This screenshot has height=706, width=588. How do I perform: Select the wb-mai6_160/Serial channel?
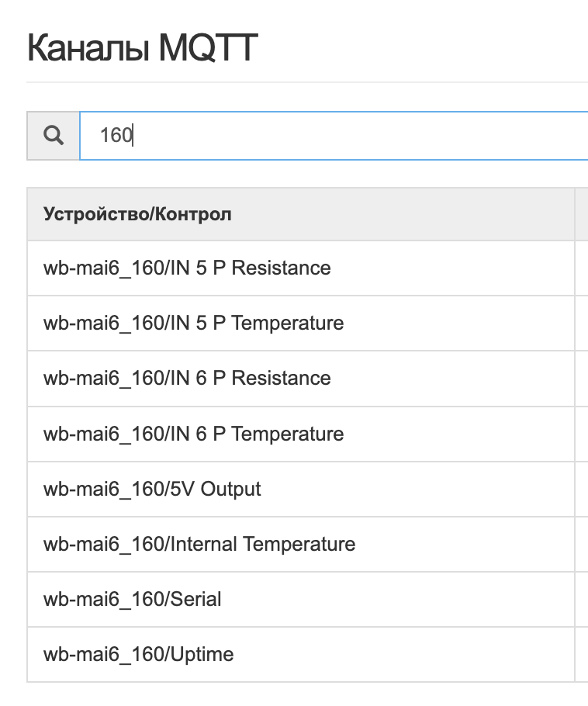pos(132,600)
